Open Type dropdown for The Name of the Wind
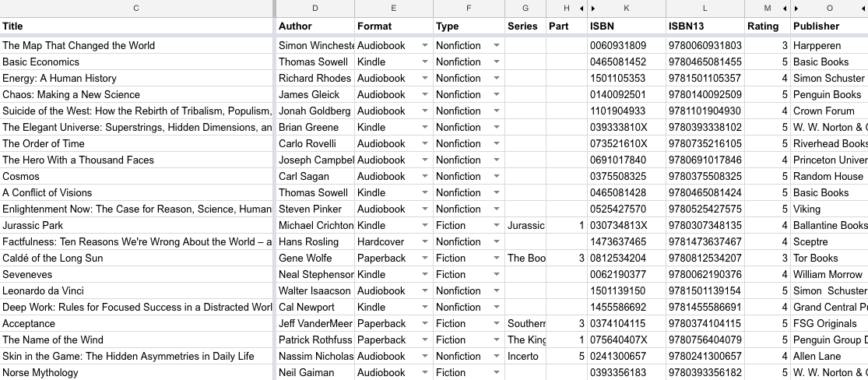Image resolution: width=868 pixels, height=380 pixels. click(x=497, y=340)
